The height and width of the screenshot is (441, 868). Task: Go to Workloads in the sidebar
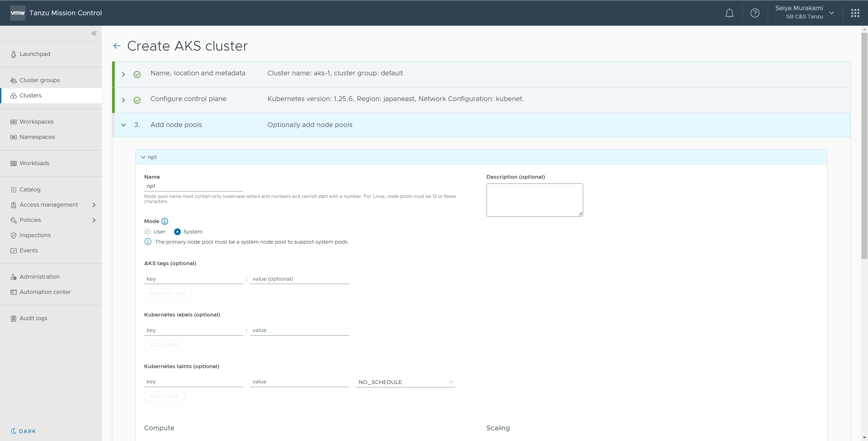tap(34, 163)
